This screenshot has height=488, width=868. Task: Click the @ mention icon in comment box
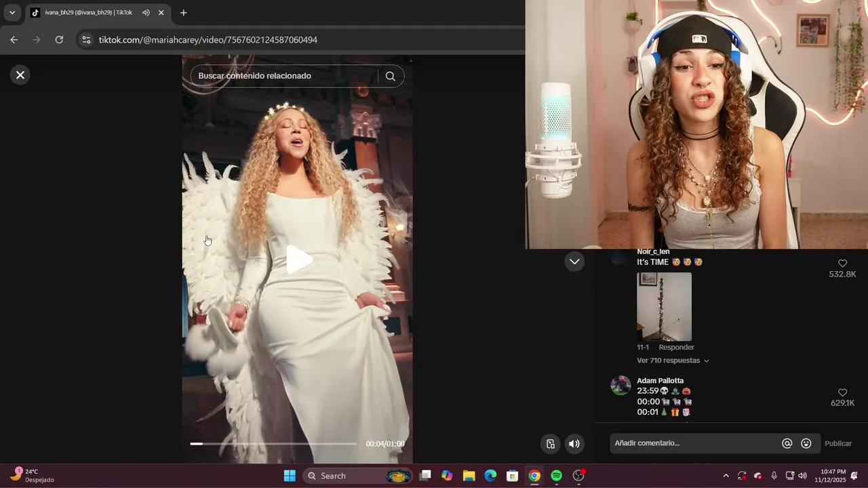(787, 443)
